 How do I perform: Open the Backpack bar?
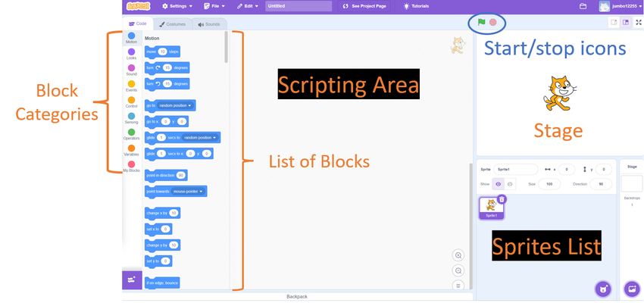coord(297,296)
